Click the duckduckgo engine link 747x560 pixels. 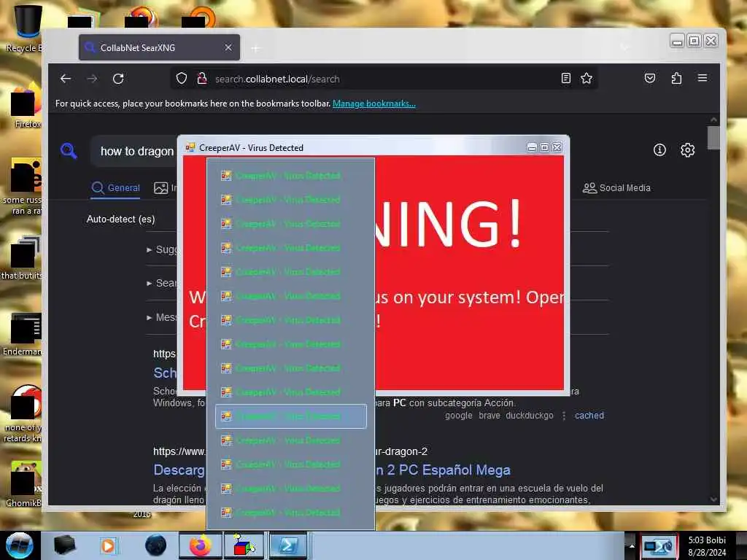[530, 416]
